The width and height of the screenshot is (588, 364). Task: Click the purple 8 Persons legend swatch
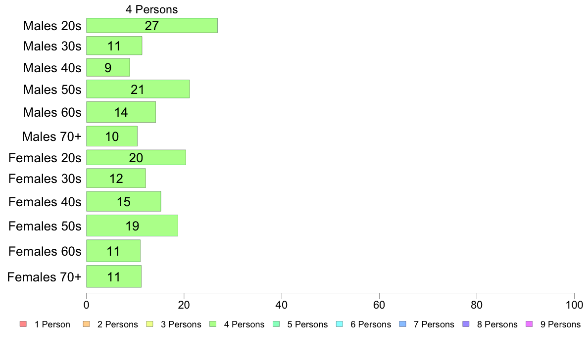466,324
